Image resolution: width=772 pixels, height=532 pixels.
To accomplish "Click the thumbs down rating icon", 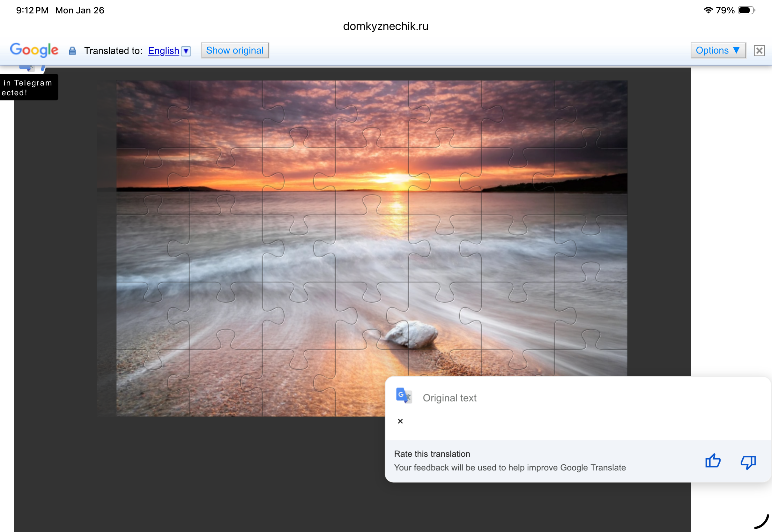I will click(748, 462).
